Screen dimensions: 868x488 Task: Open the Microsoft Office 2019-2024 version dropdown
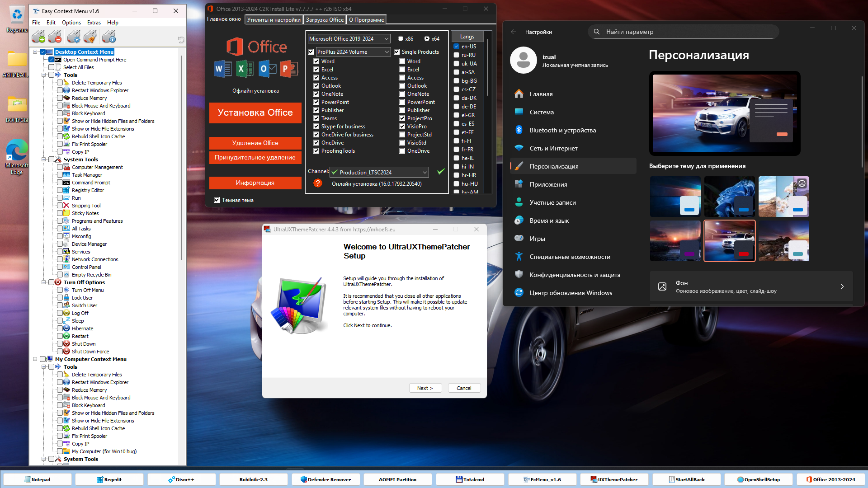pos(349,39)
